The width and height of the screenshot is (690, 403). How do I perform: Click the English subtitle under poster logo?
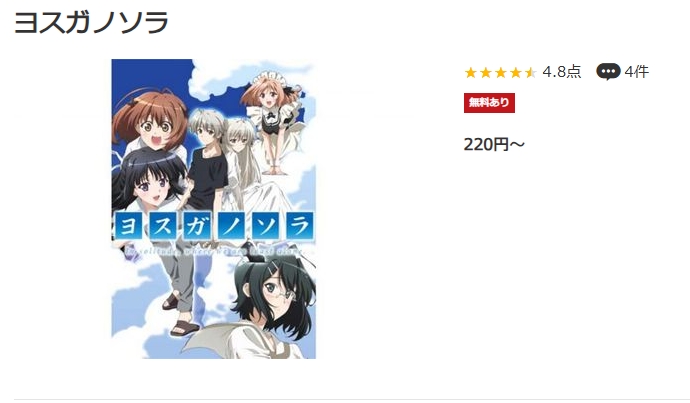point(214,252)
